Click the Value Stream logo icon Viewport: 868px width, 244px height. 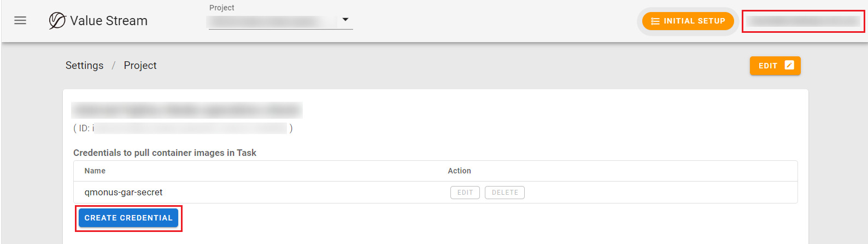point(57,21)
